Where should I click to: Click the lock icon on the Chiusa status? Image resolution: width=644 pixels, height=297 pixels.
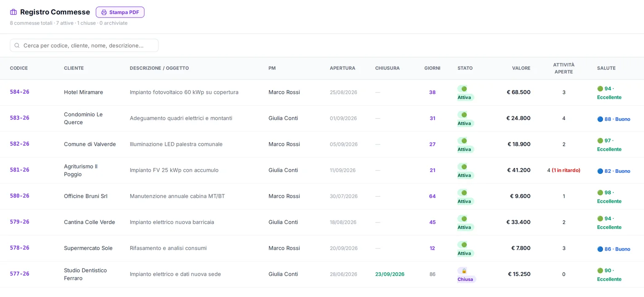[464, 271]
